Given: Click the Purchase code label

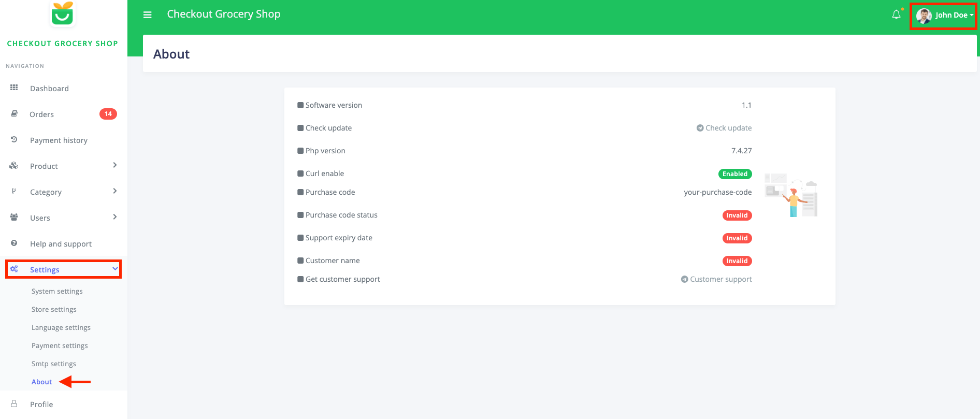Looking at the screenshot, I should 330,192.
